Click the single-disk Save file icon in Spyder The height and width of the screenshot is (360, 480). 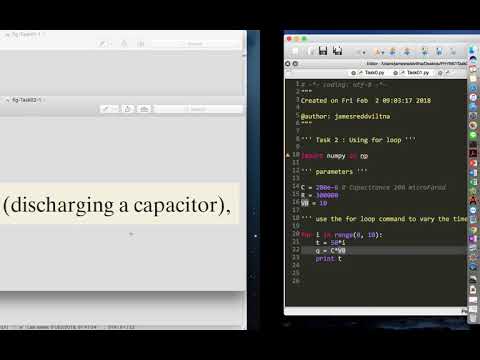tap(323, 51)
